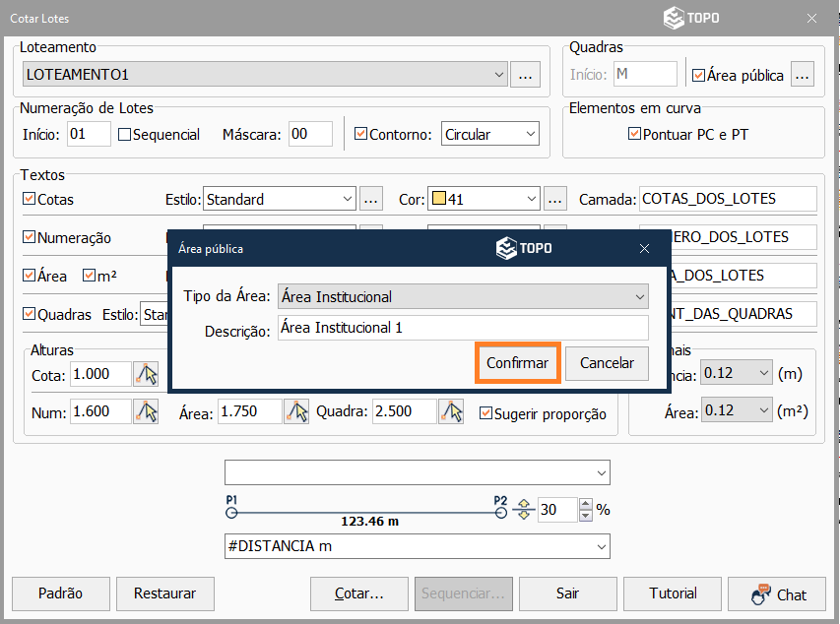The image size is (840, 624).
Task: Click the ellipsis button next to Área pública checkbox
Action: (x=803, y=74)
